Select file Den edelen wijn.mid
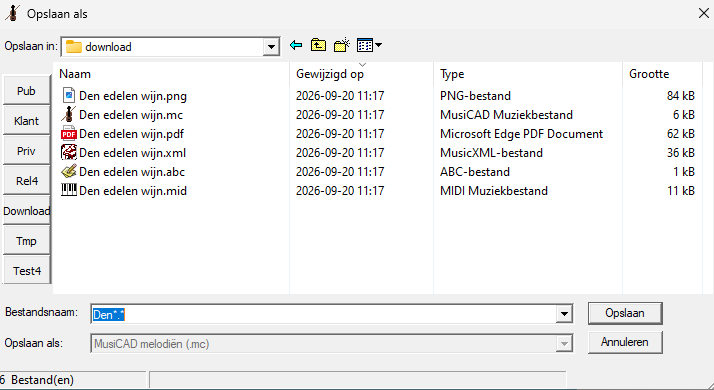 (133, 191)
